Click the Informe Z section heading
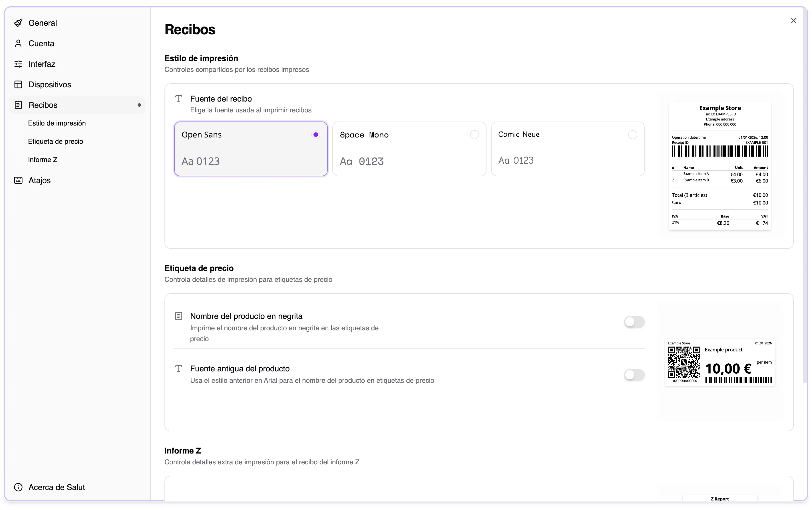The width and height of the screenshot is (812, 510). [x=183, y=451]
